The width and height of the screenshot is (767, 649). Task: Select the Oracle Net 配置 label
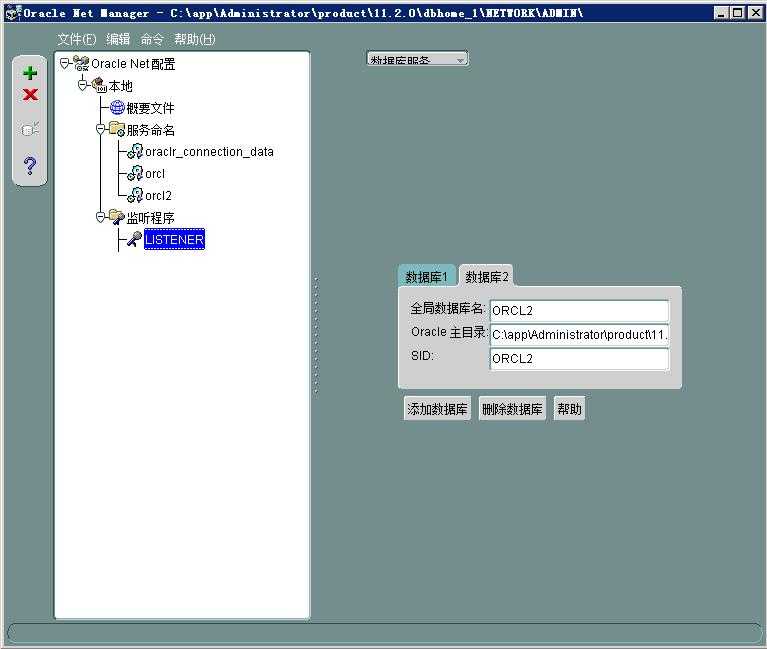[x=133, y=64]
